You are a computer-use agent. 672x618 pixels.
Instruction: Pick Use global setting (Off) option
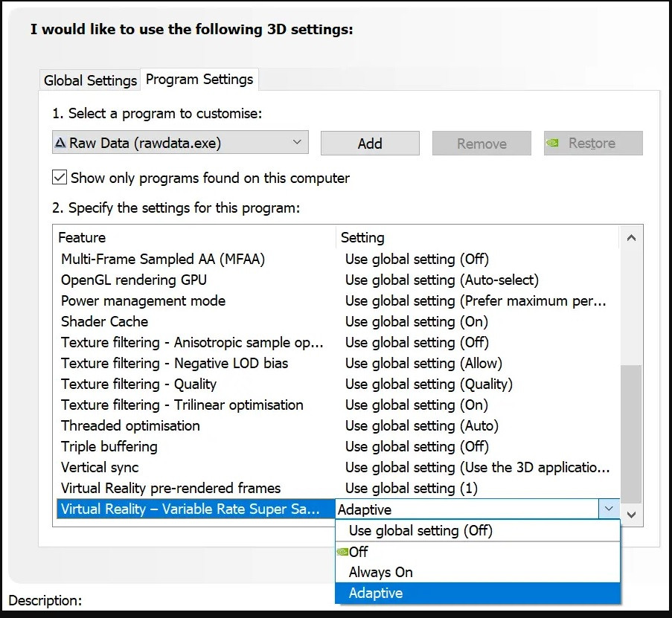point(420,530)
